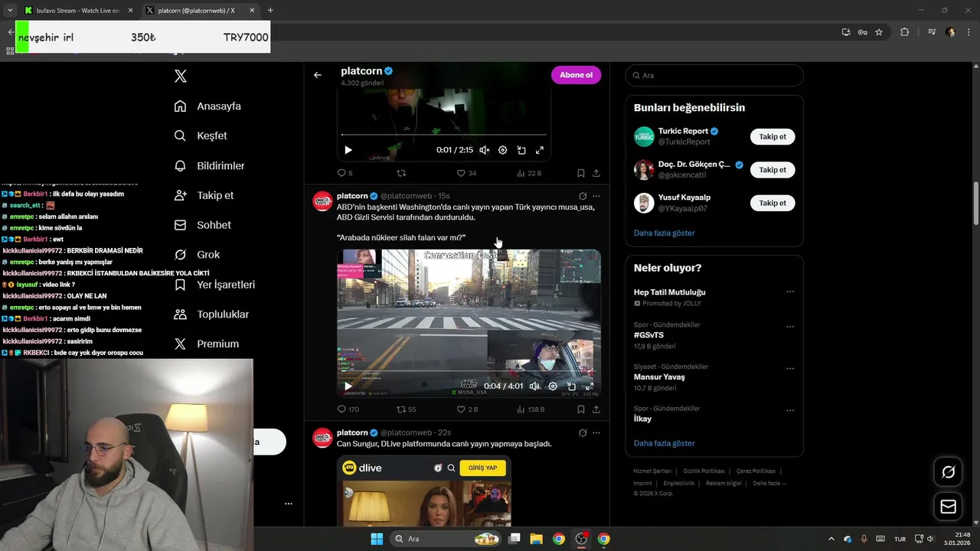Open more options for İkay trend
Image resolution: width=980 pixels, height=551 pixels.
click(790, 410)
